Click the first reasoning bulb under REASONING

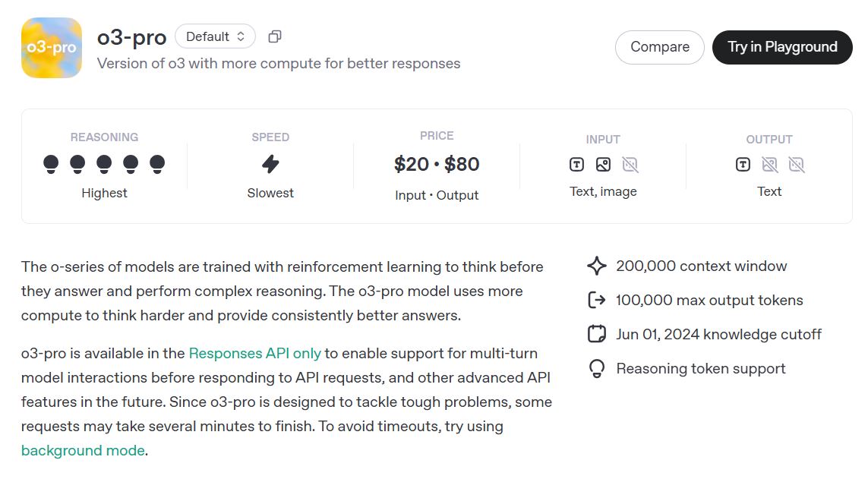[50, 162]
